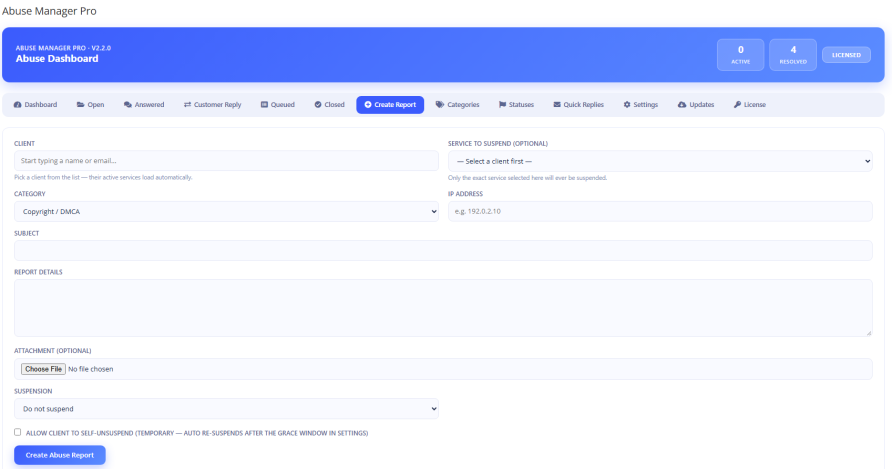Open the Service to Suspend dropdown
Viewport: 892px width, 469px height.
(660, 161)
